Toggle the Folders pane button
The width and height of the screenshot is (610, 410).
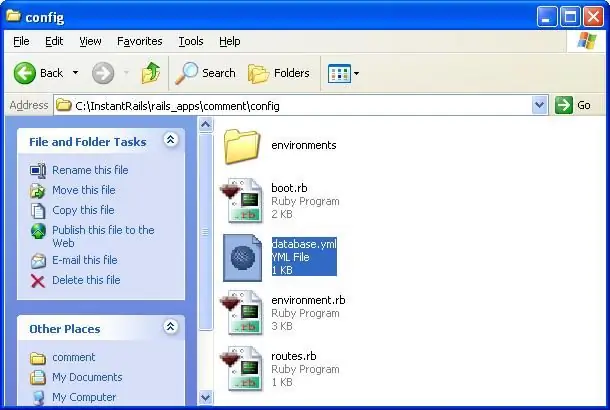(x=279, y=73)
